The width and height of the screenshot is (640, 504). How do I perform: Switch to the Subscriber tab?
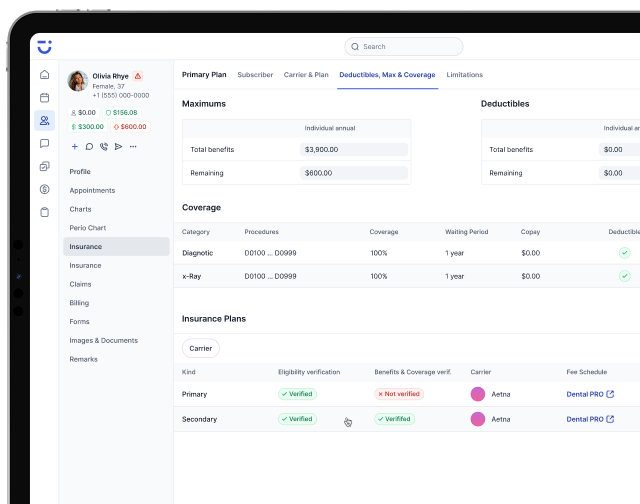click(255, 75)
